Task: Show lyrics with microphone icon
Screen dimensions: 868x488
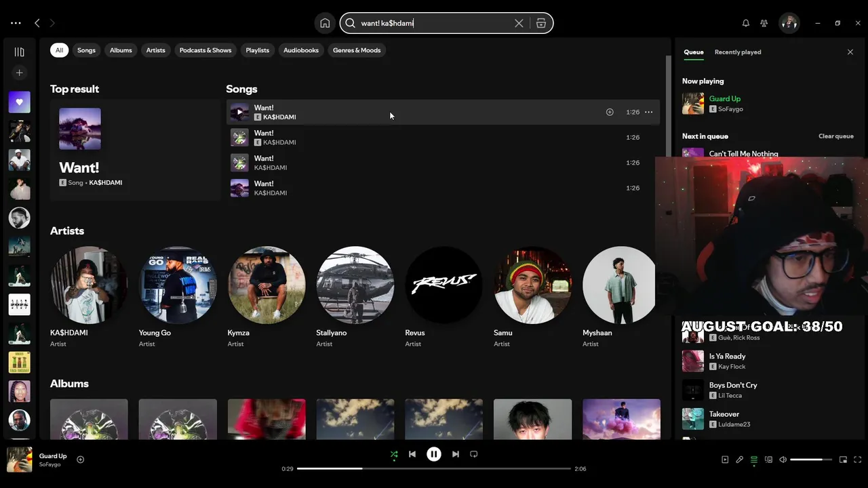Action: tap(740, 460)
